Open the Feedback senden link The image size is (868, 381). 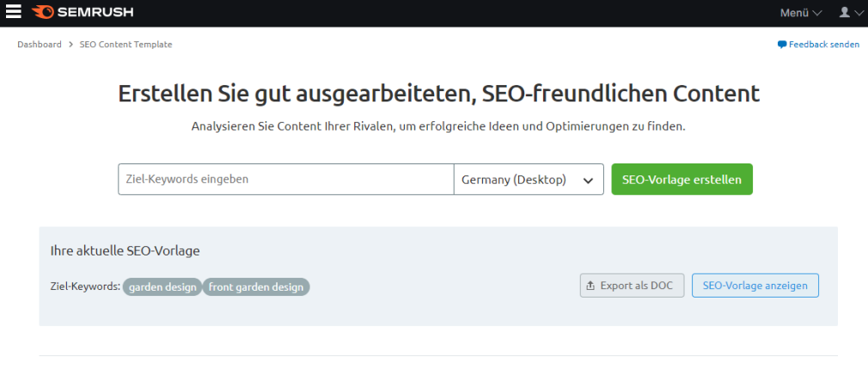(x=823, y=45)
